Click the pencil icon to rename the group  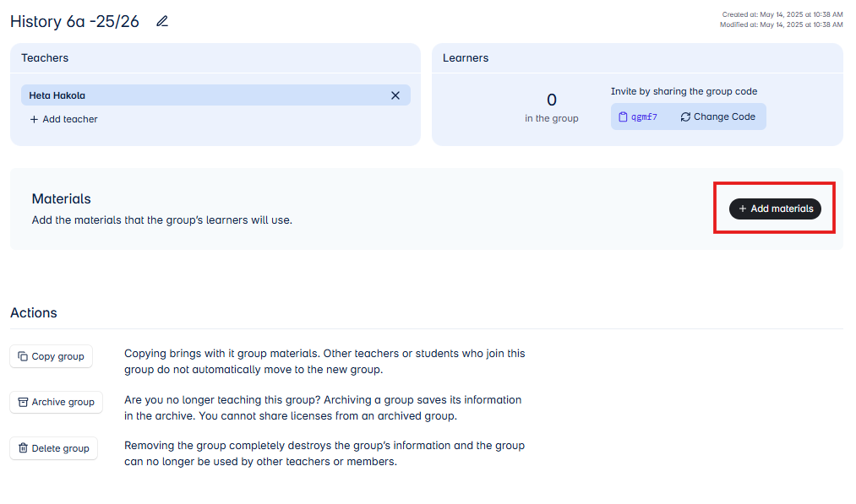[x=162, y=21]
